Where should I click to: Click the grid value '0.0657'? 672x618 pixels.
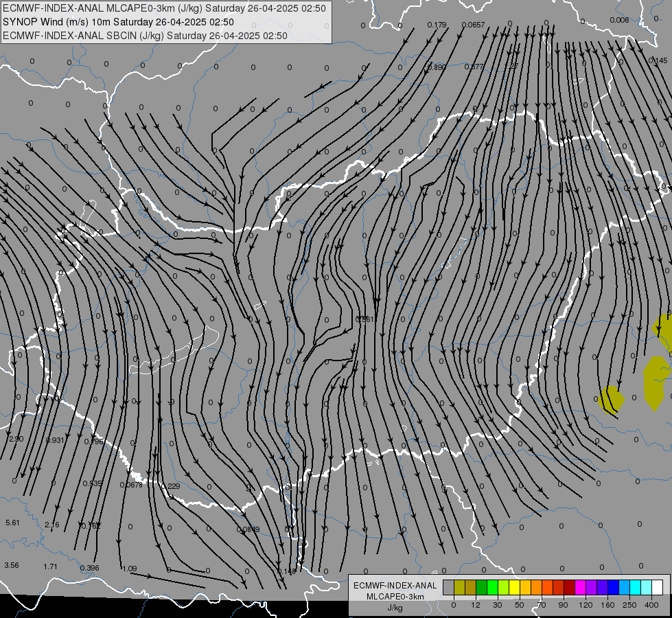click(x=473, y=25)
